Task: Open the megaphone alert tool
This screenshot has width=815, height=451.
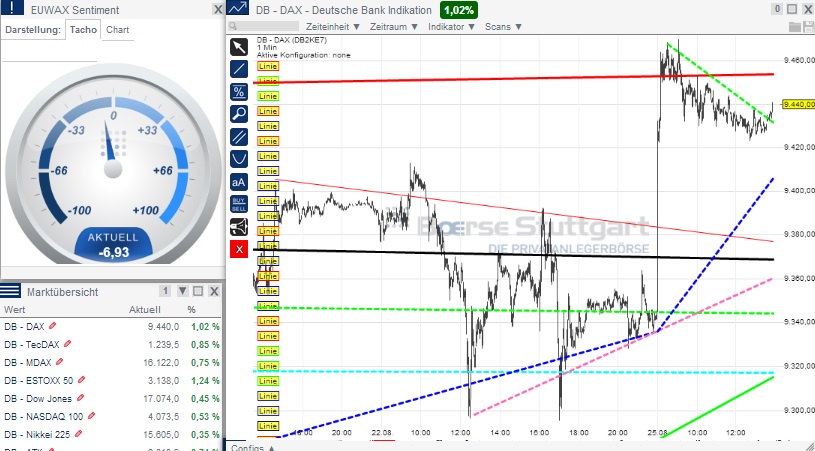Action: (x=239, y=227)
